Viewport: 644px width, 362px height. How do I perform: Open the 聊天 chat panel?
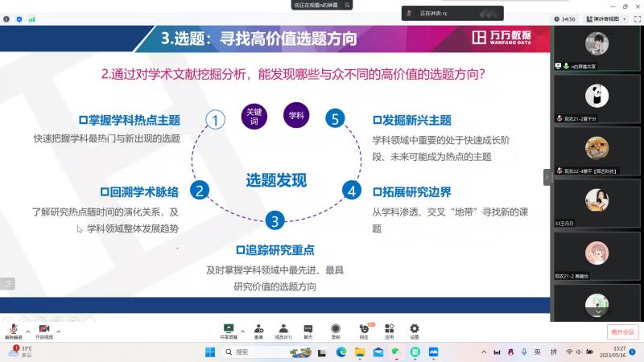point(308,330)
